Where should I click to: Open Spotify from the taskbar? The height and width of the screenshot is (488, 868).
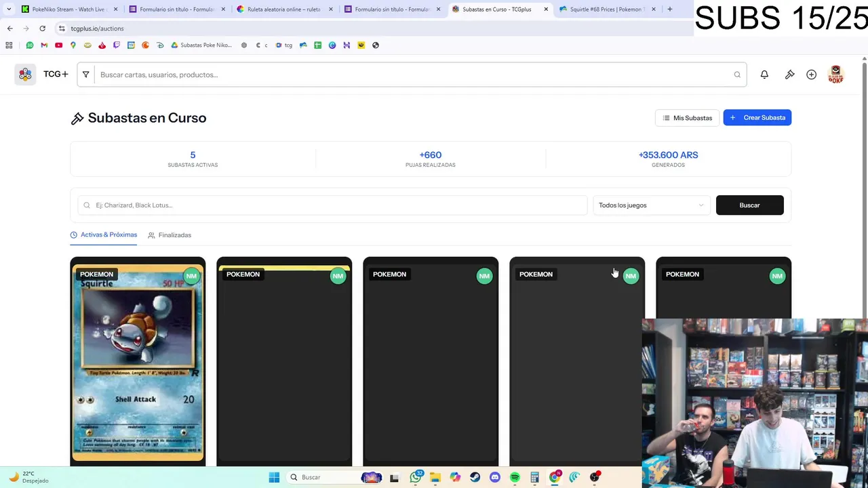tap(515, 477)
